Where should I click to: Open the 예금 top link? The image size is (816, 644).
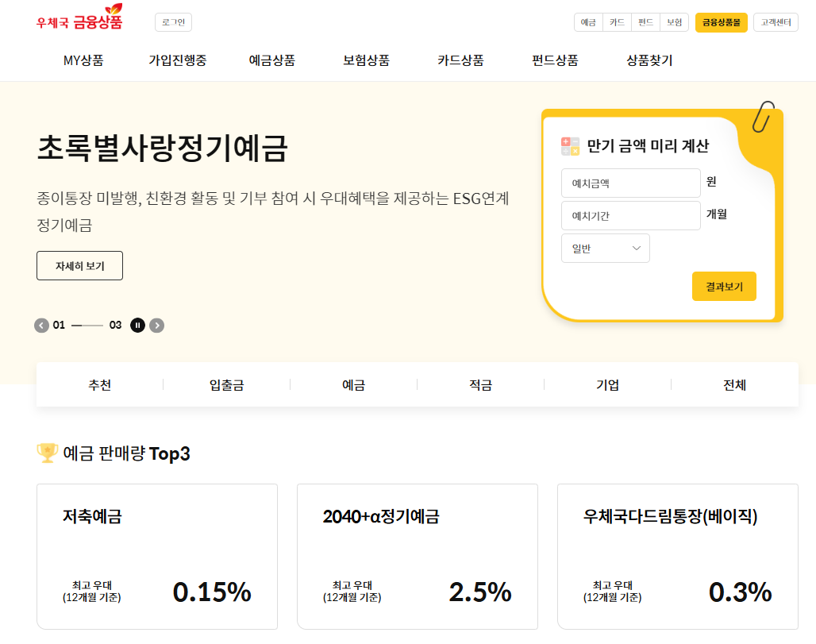[x=588, y=22]
